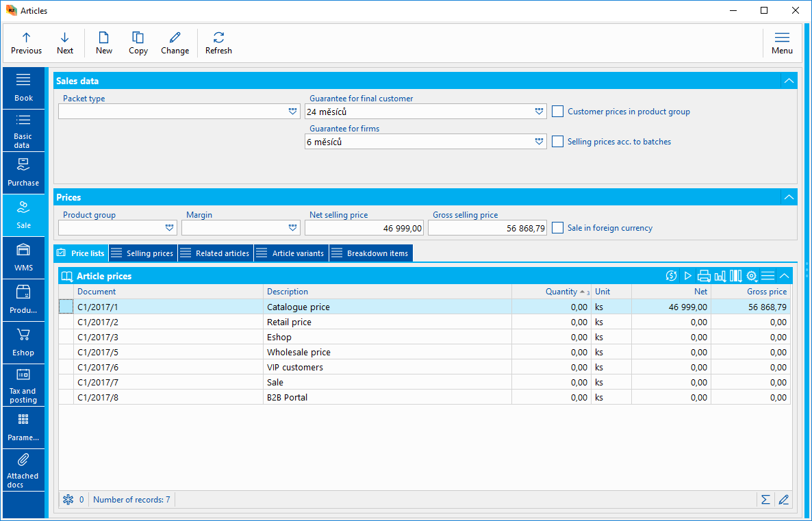This screenshot has width=812, height=521.
Task: Enable Customer prices in product group
Action: [x=558, y=112]
